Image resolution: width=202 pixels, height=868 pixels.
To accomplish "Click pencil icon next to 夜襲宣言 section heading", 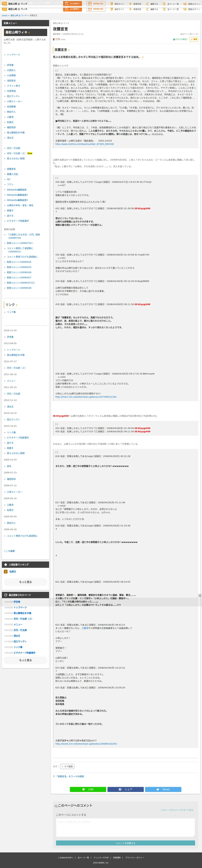I will coord(69,50).
